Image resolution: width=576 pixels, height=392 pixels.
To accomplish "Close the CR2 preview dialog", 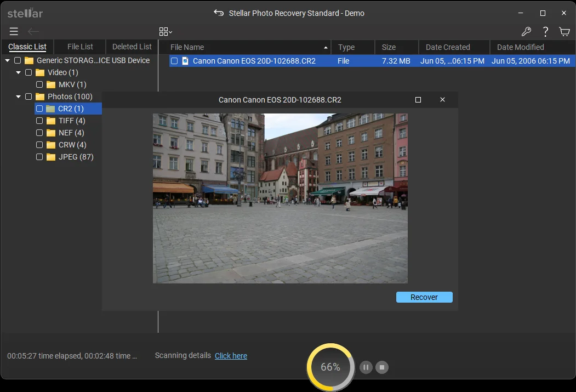I will point(442,100).
